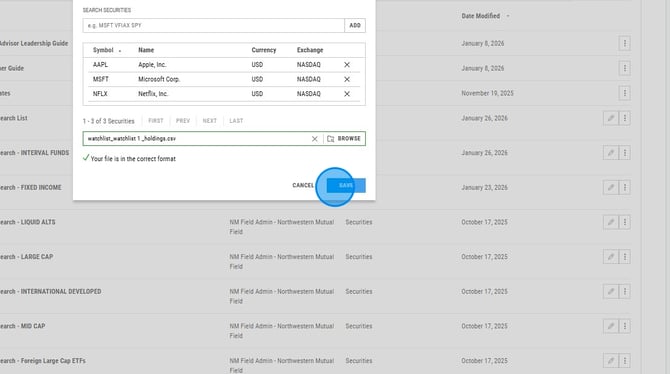Open more options for LARGE CAP row
670x374 pixels.
625,256
